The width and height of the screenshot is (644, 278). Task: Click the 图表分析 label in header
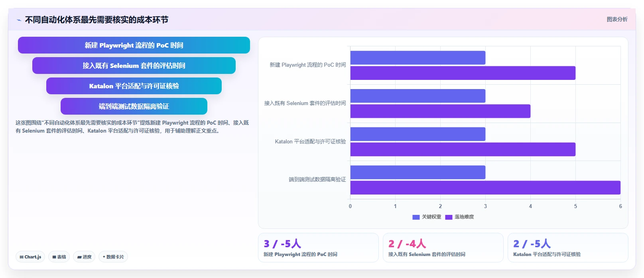[617, 19]
